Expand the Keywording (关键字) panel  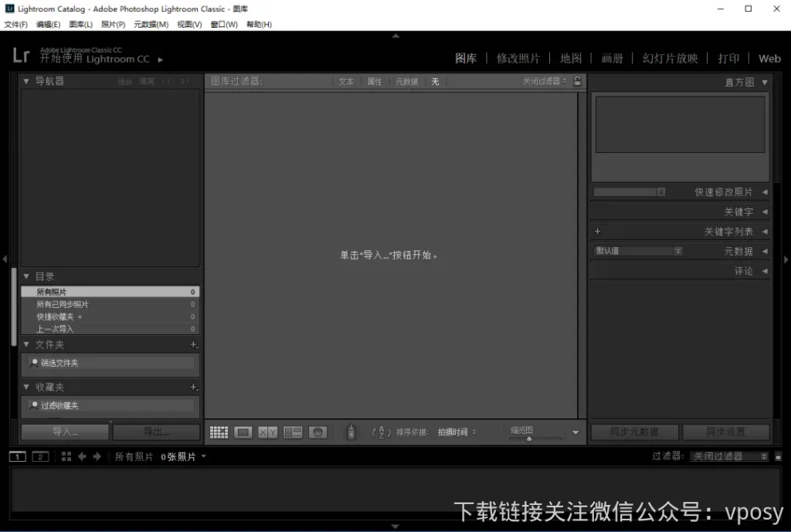coord(765,212)
